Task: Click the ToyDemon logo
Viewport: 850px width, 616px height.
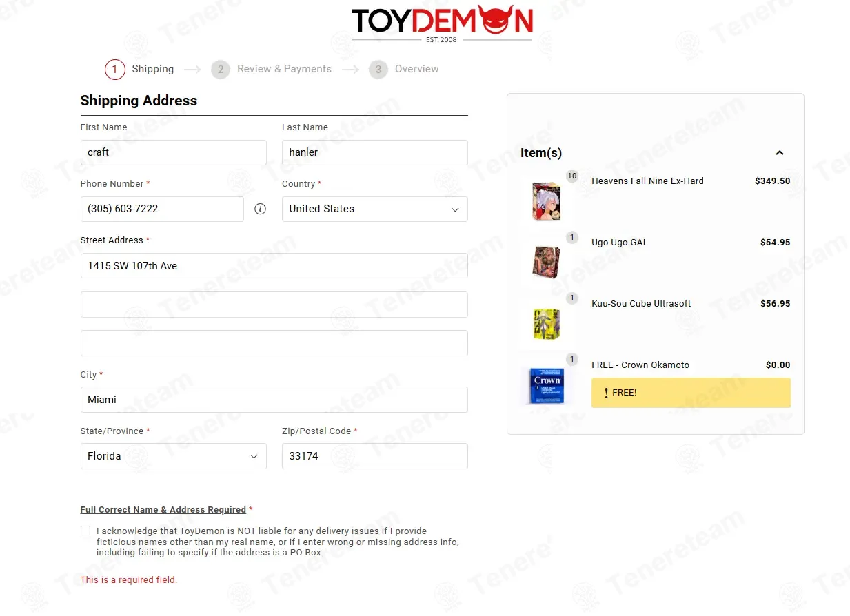Action: [442, 23]
